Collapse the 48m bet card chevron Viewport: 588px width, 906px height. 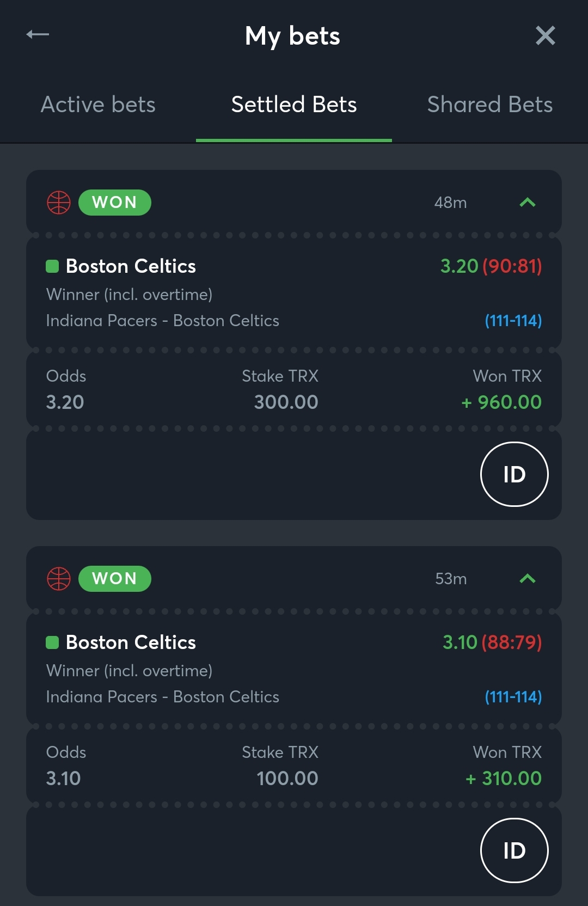point(528,203)
